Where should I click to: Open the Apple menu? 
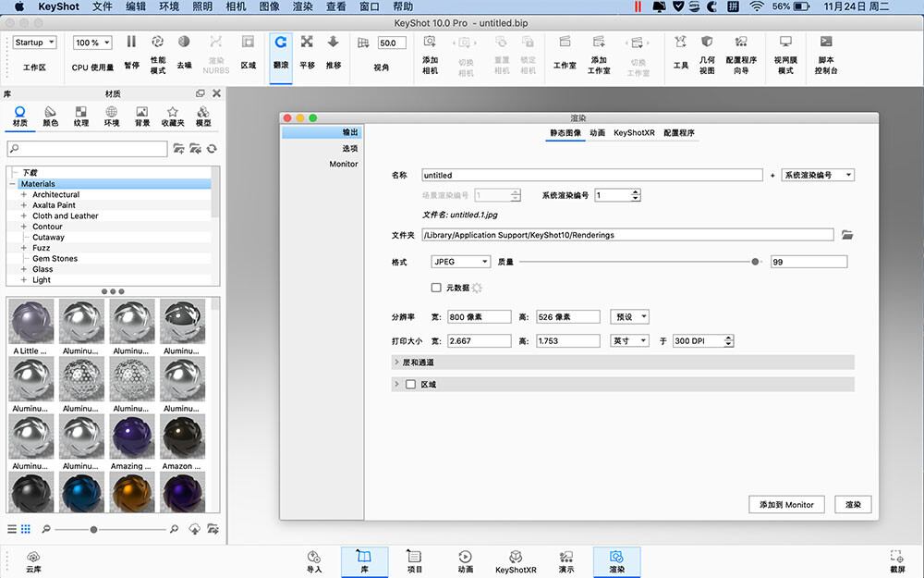point(18,6)
